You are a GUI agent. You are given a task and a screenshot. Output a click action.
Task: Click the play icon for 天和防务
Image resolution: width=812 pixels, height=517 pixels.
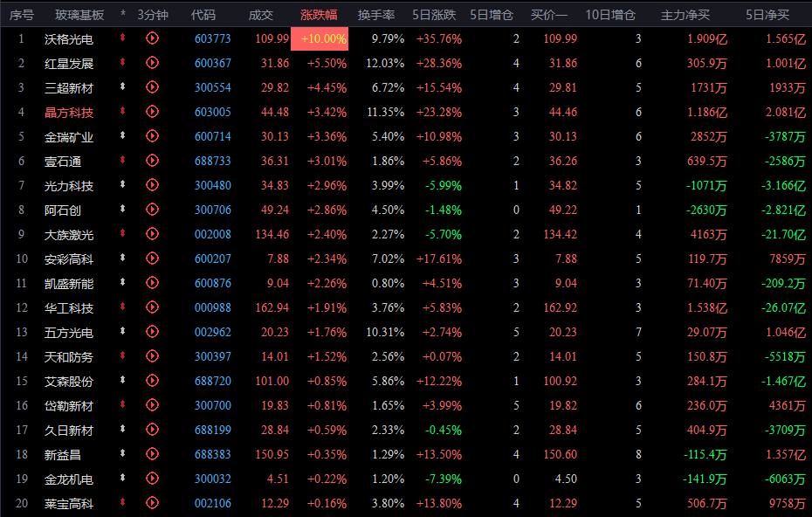coord(152,356)
